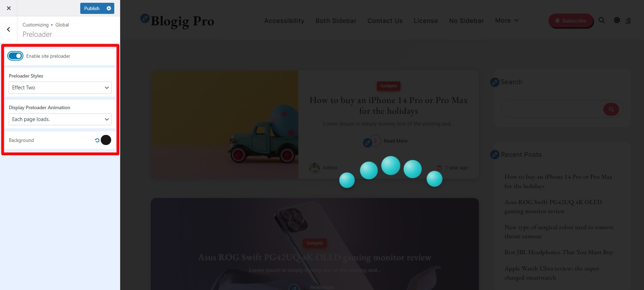Toggle dark mode sun icon in header
644x290 pixels.
pyautogui.click(x=617, y=21)
